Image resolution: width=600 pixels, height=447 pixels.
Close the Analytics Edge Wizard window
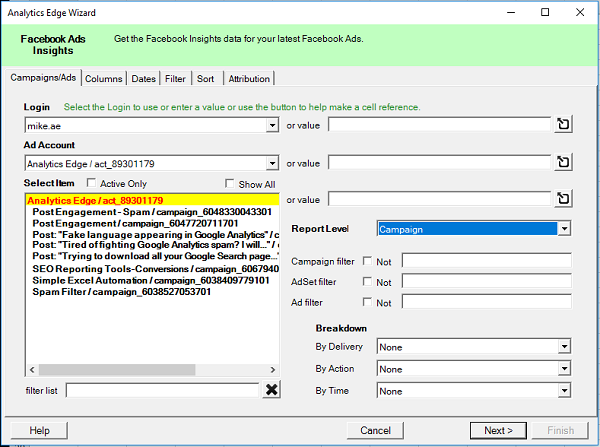[x=580, y=12]
